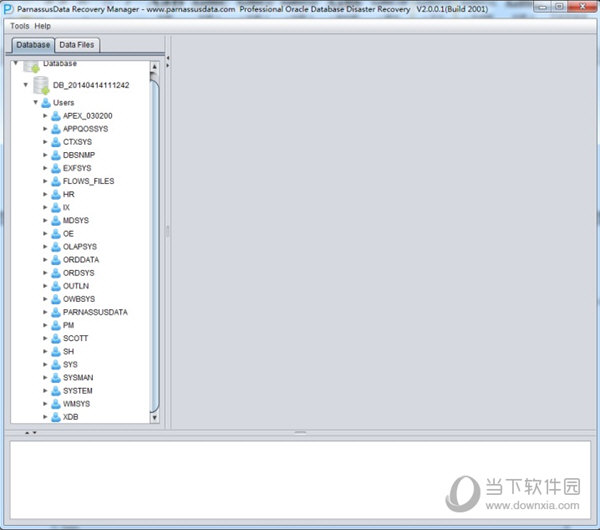Close the Recovery Manager window
600x530 pixels.
pyautogui.click(x=582, y=7)
